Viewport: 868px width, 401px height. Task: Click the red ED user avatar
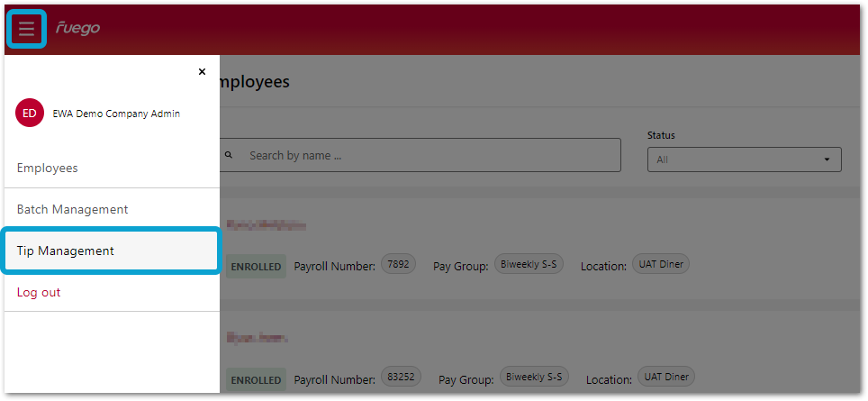point(30,113)
